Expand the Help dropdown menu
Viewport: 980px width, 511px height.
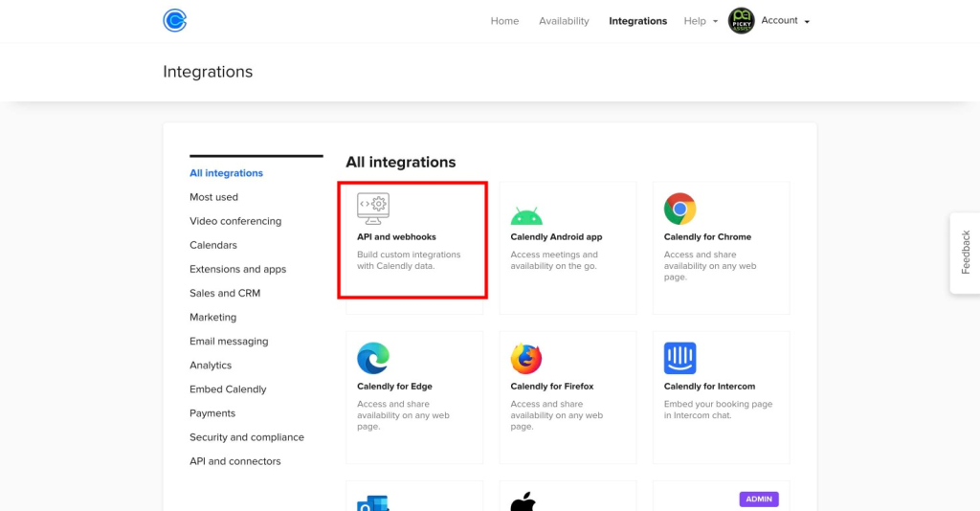point(701,21)
